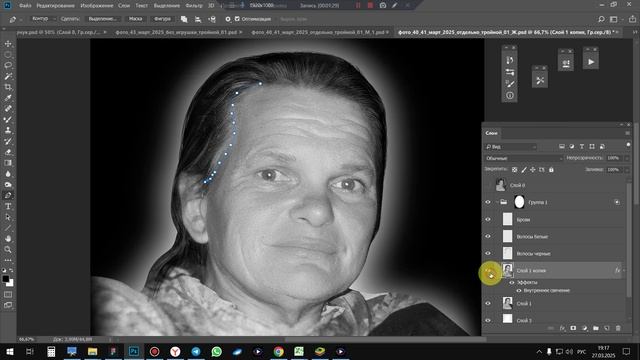Viewport: 640px width, 360px height.
Task: Open the path operations icon
Action: click(x=184, y=19)
